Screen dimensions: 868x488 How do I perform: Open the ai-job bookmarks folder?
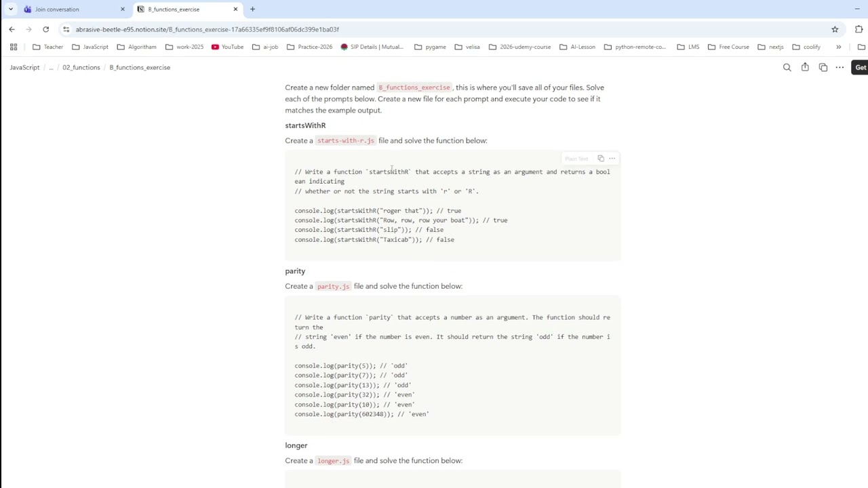pos(264,47)
